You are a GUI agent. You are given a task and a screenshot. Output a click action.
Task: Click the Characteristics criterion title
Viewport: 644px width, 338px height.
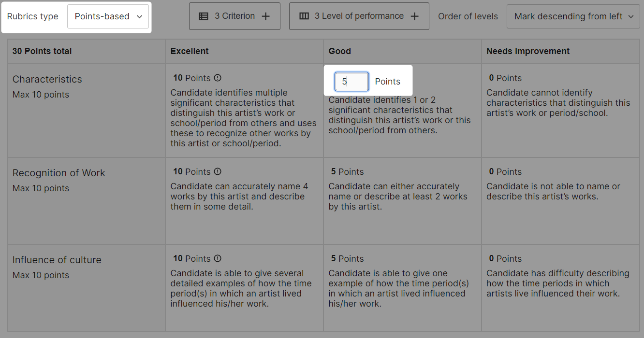[47, 79]
